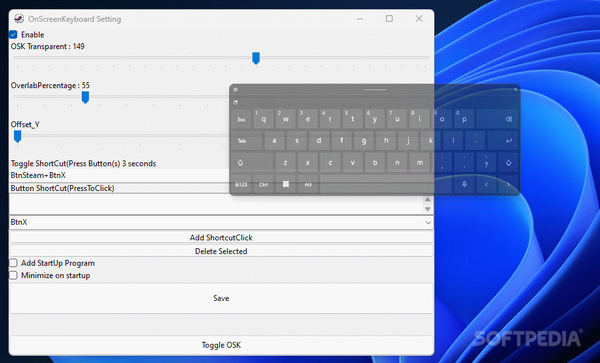The image size is (600, 363).
Task: Tap the Ctrl key on keyboard
Action: click(x=263, y=184)
